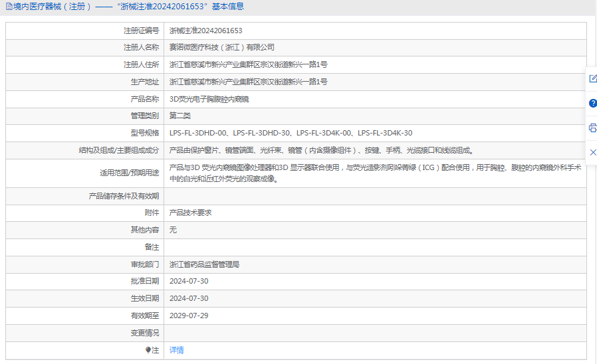Screen dimensions: 597x364
Task: Click the 批准日期 value 2024-07-30
Action: 189,281
